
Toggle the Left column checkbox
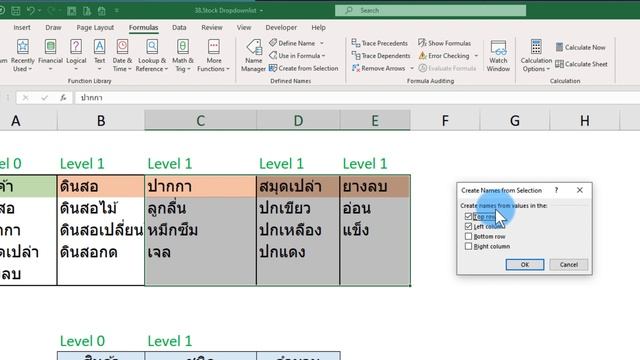click(x=468, y=226)
